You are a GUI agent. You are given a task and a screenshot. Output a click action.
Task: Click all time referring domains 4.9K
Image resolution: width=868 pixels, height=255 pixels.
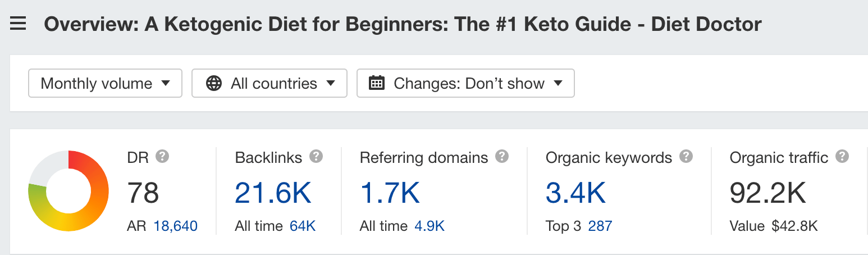[x=430, y=226]
